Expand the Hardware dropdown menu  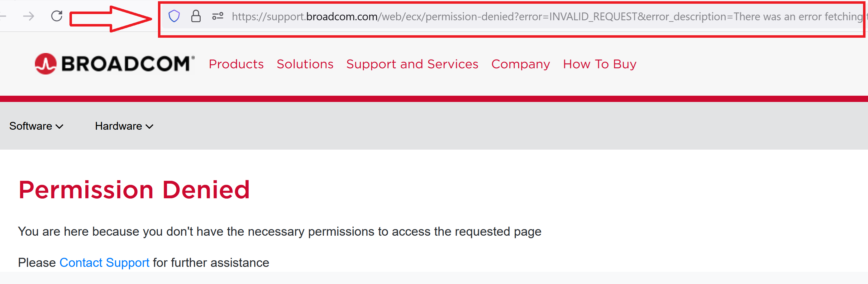(x=124, y=126)
